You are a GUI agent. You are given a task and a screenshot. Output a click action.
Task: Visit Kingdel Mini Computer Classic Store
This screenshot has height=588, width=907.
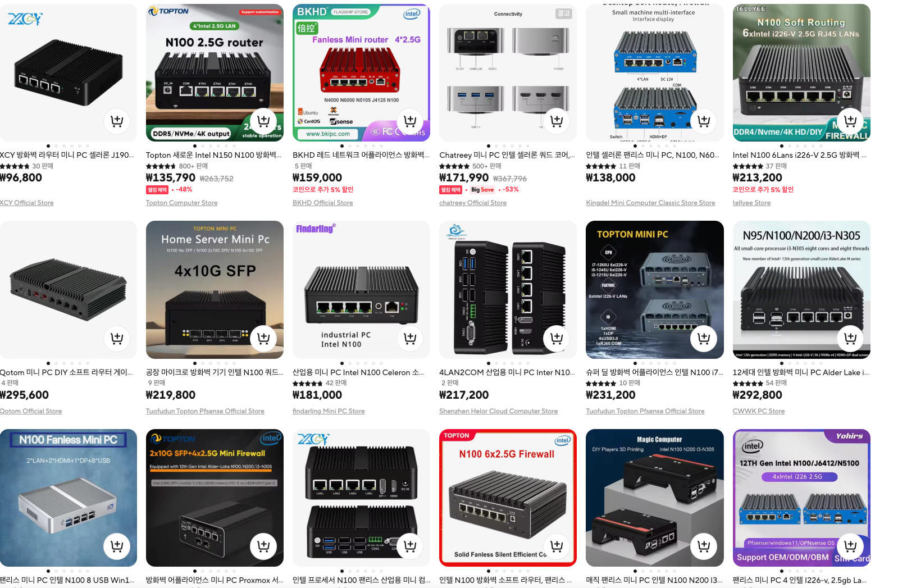pos(650,203)
